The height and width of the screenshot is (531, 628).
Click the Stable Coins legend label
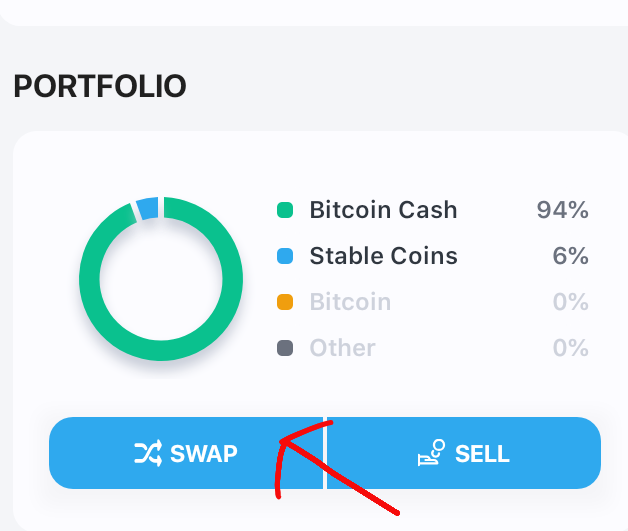click(x=383, y=256)
